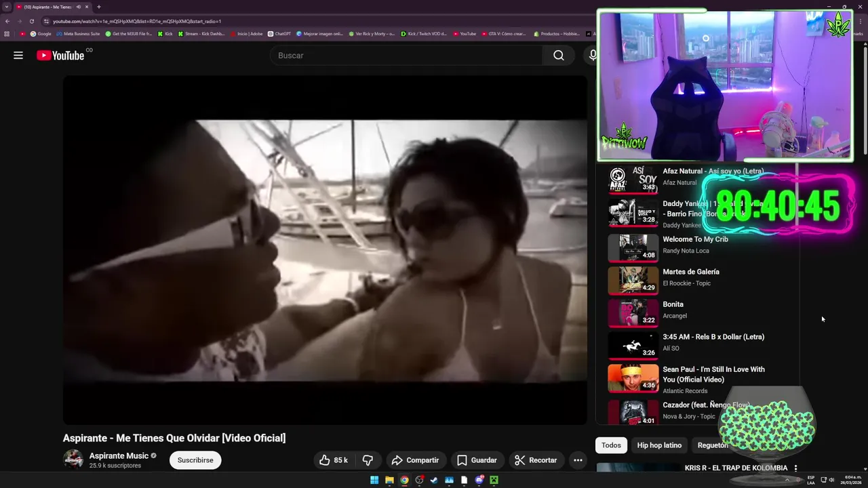Open File Explorer from the taskbar
This screenshot has width=868, height=488.
[x=389, y=480]
